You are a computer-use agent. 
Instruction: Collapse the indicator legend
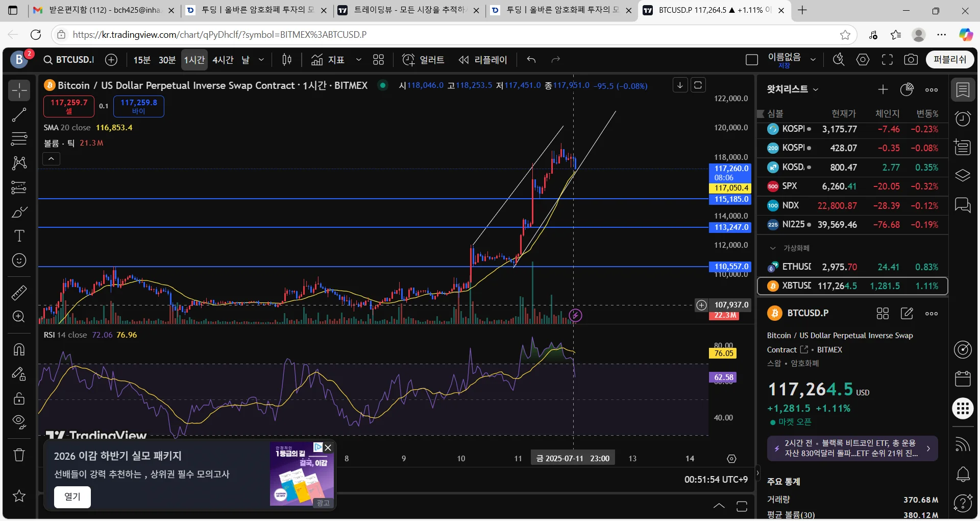tap(51, 159)
